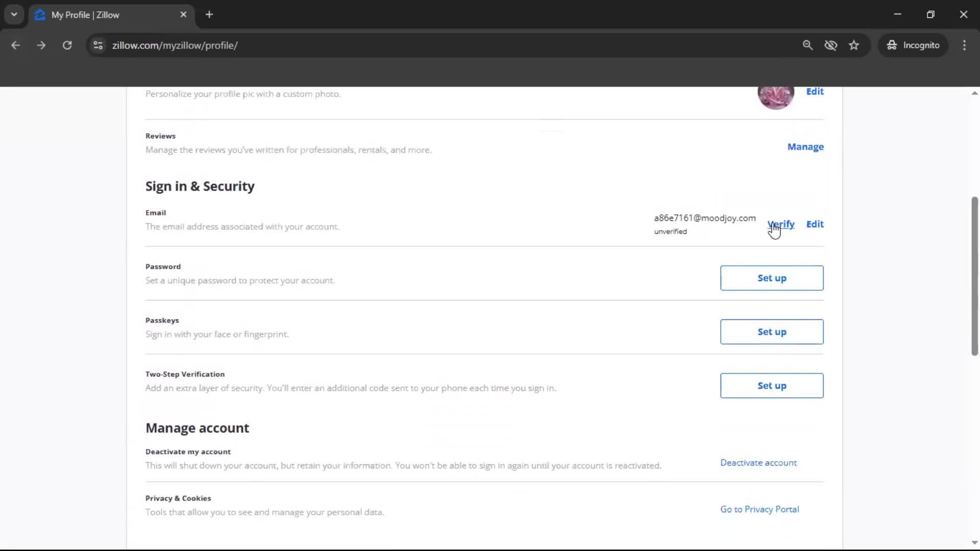
Task: Verify the unverified email address
Action: 781,224
